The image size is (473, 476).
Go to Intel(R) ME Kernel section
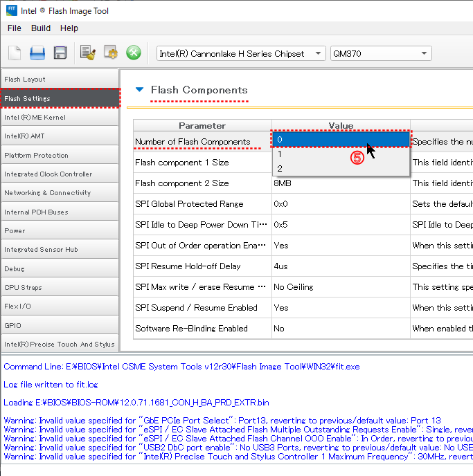click(60, 118)
